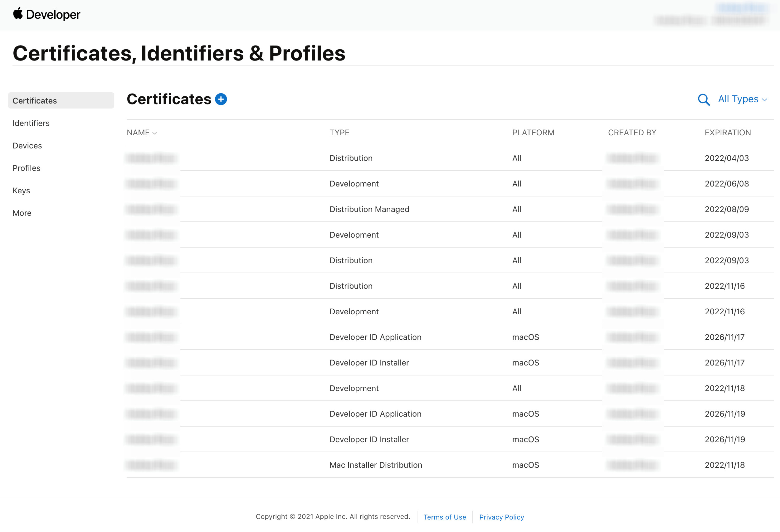Open Privacy Policy link
The image size is (780, 532).
(501, 517)
